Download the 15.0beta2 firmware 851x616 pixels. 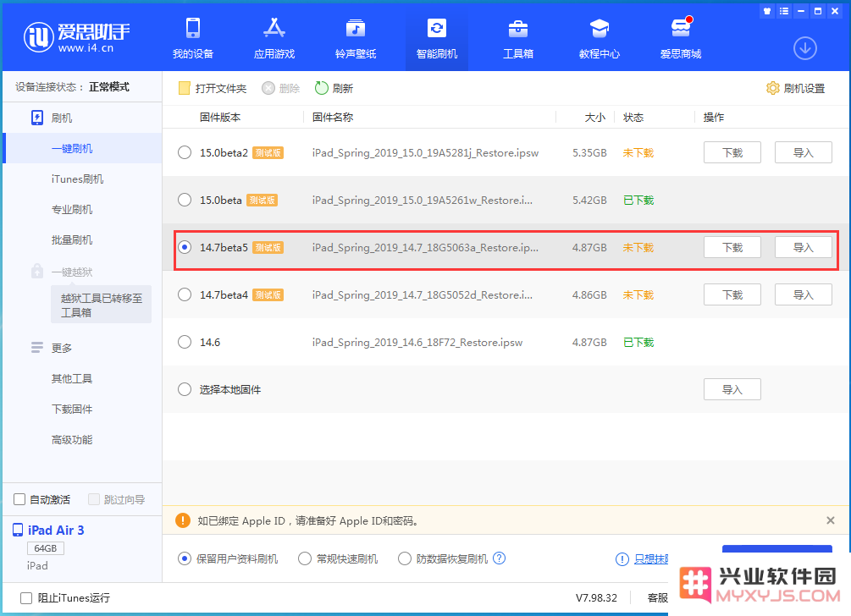pos(732,152)
